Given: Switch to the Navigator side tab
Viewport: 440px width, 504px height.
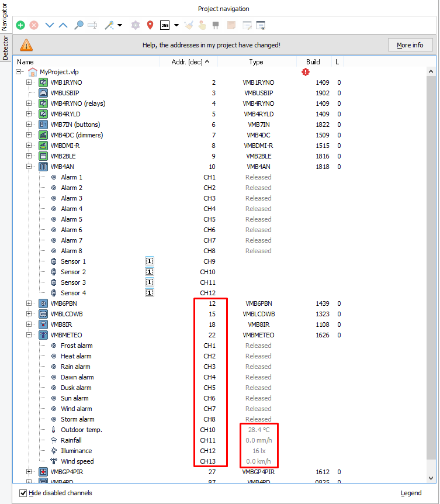Looking at the screenshot, I should [x=5, y=16].
